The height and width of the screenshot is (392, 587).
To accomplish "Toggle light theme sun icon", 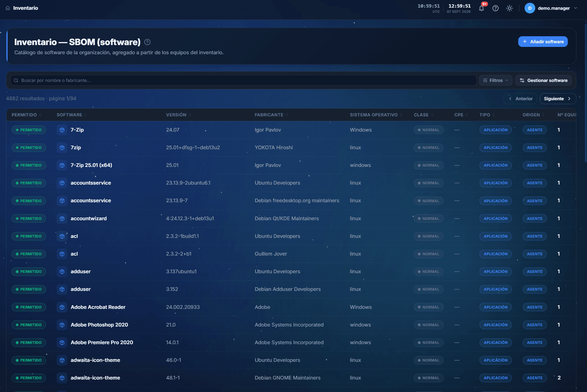I will tap(509, 8).
